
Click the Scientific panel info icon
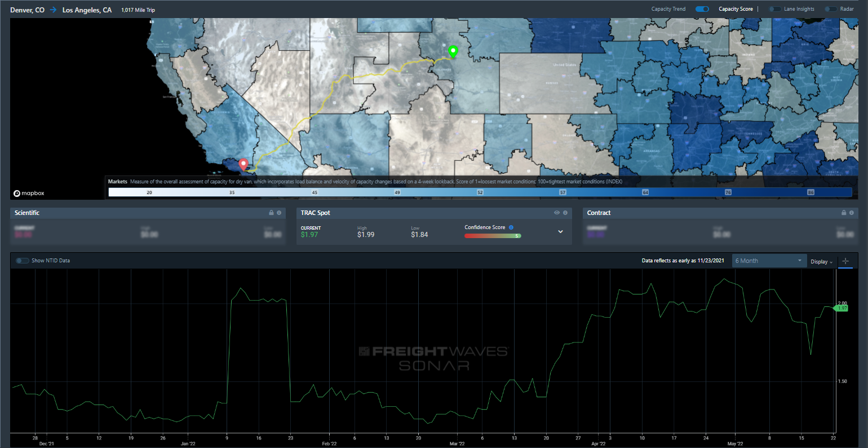pyautogui.click(x=279, y=213)
